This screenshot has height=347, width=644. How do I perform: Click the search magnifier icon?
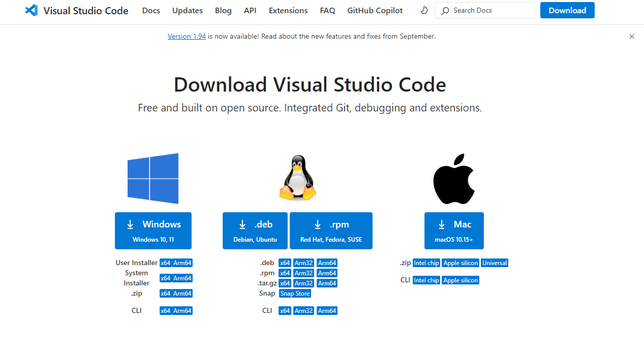445,10
